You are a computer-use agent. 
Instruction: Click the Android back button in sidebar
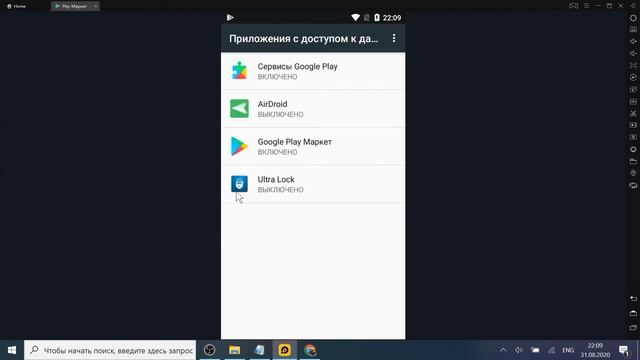pyautogui.click(x=633, y=299)
